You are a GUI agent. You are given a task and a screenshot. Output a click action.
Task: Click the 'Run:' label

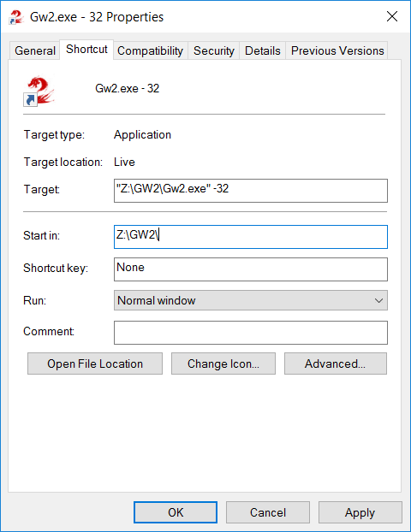point(34,300)
